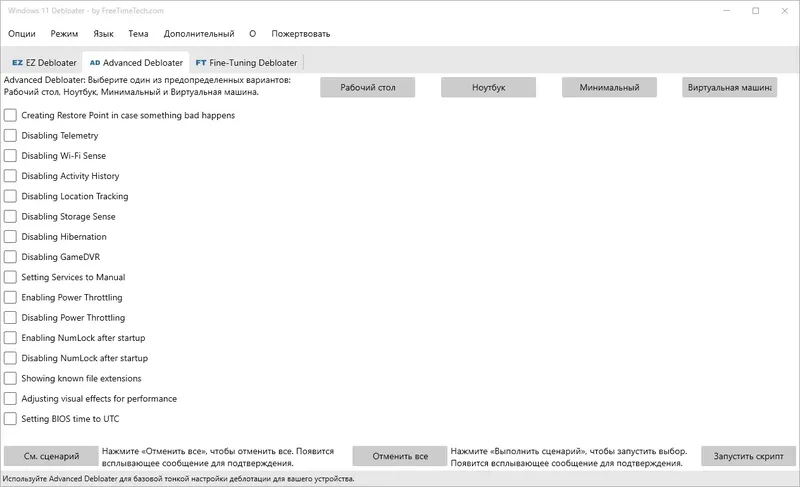This screenshot has width=800, height=487.
Task: Click the Рабочий стол preset button
Action: (x=367, y=87)
